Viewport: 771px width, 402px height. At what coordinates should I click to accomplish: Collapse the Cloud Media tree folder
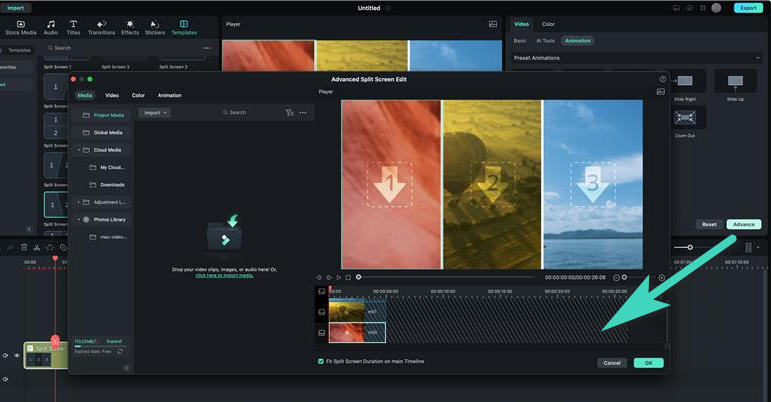(x=79, y=150)
